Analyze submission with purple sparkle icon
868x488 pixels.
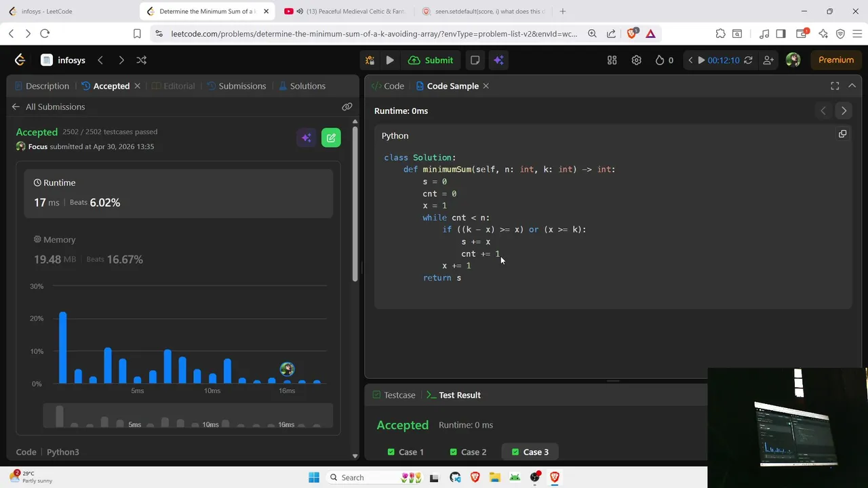pos(307,138)
